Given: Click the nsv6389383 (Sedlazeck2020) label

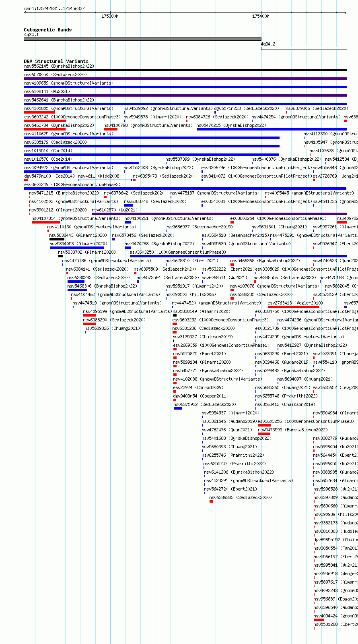Looking at the screenshot, I should [241, 497].
